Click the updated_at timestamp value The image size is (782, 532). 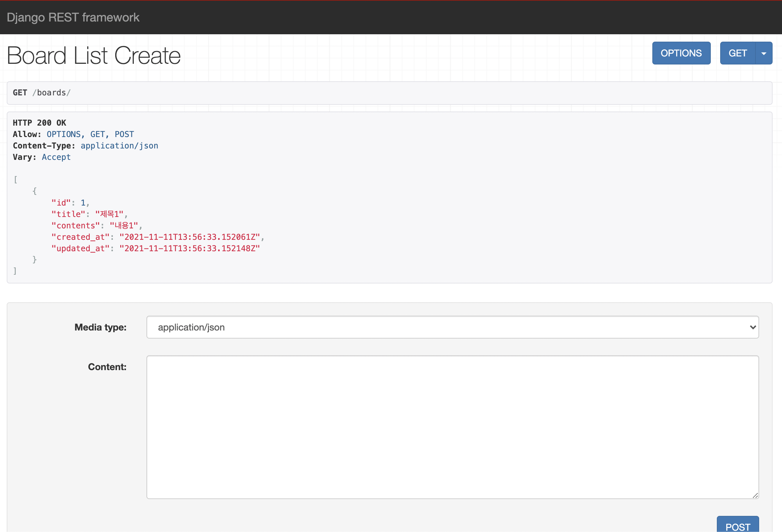point(189,249)
